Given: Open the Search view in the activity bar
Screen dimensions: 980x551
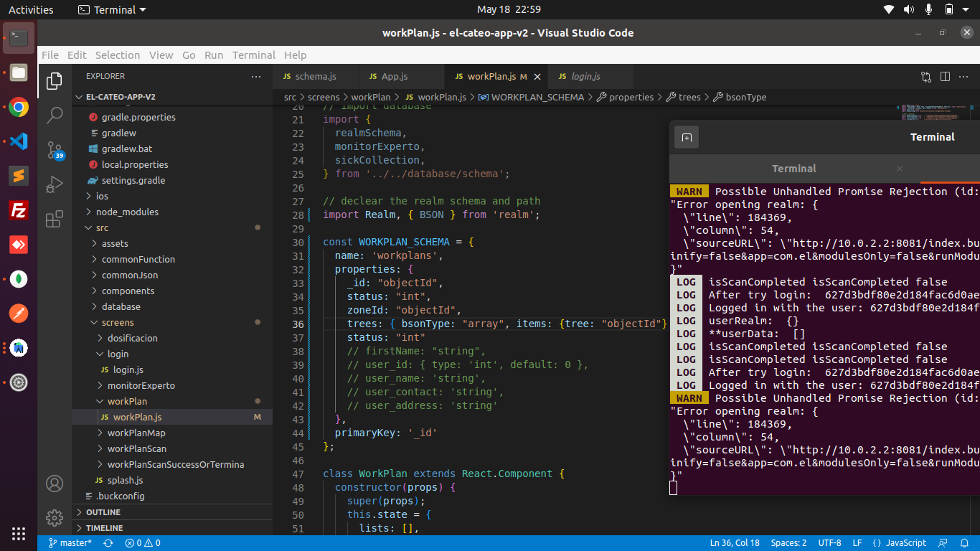Looking at the screenshot, I should tap(55, 115).
